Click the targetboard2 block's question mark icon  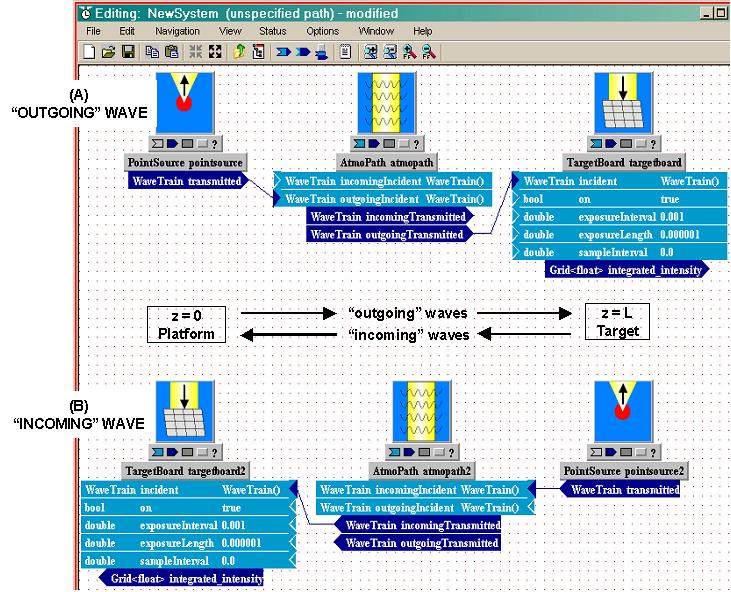214,453
